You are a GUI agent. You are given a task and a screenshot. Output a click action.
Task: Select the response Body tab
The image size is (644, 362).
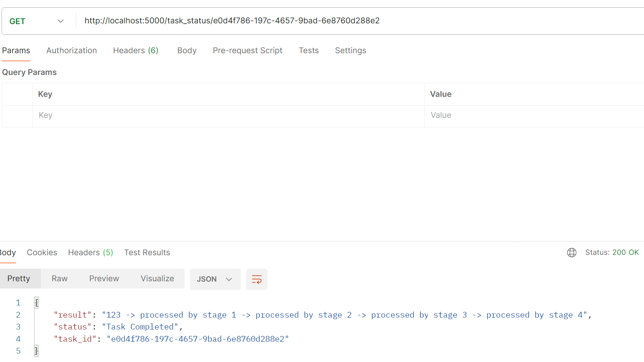8,253
